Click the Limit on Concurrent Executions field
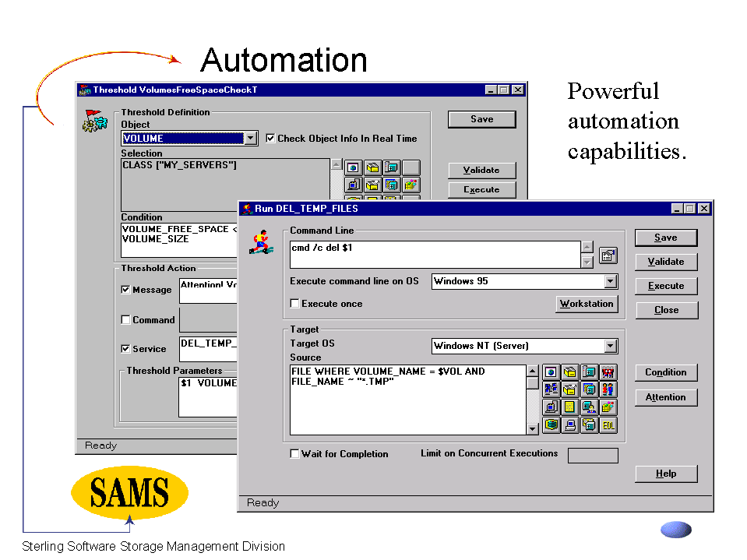747x560 pixels. point(592,456)
